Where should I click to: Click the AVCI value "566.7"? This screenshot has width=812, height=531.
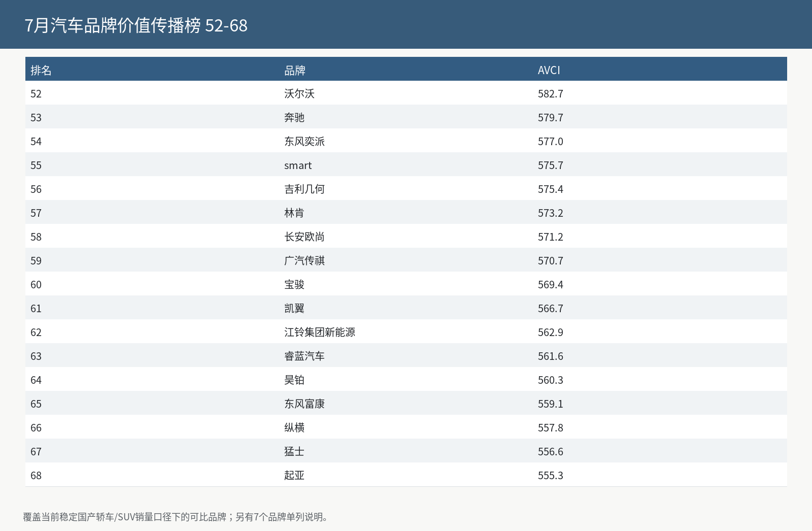[x=551, y=308]
